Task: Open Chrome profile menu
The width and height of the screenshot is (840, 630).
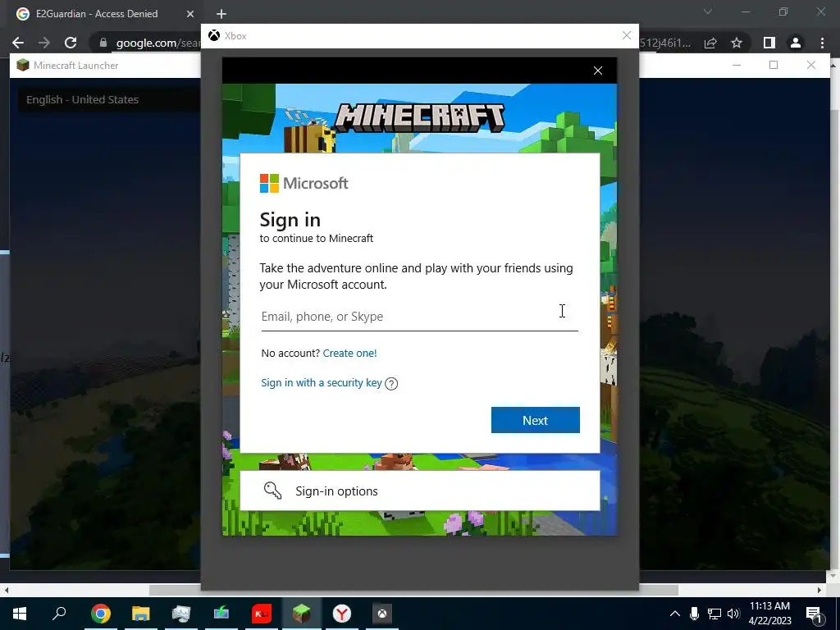Action: [796, 43]
